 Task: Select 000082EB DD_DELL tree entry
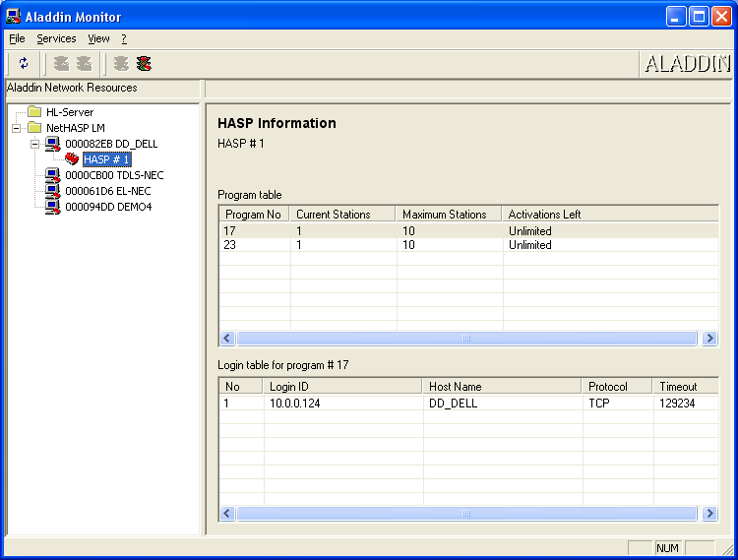111,144
